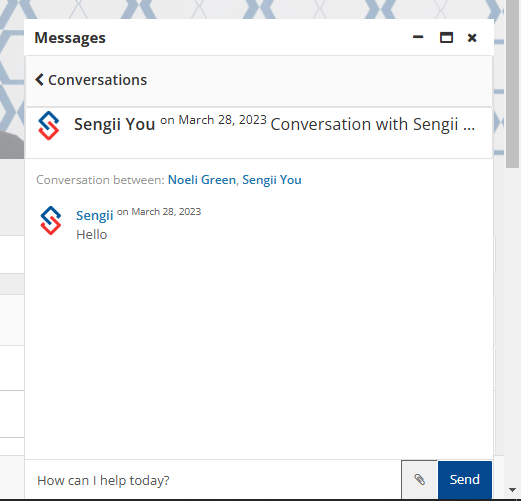Click the back chevron before Conversations

click(39, 80)
